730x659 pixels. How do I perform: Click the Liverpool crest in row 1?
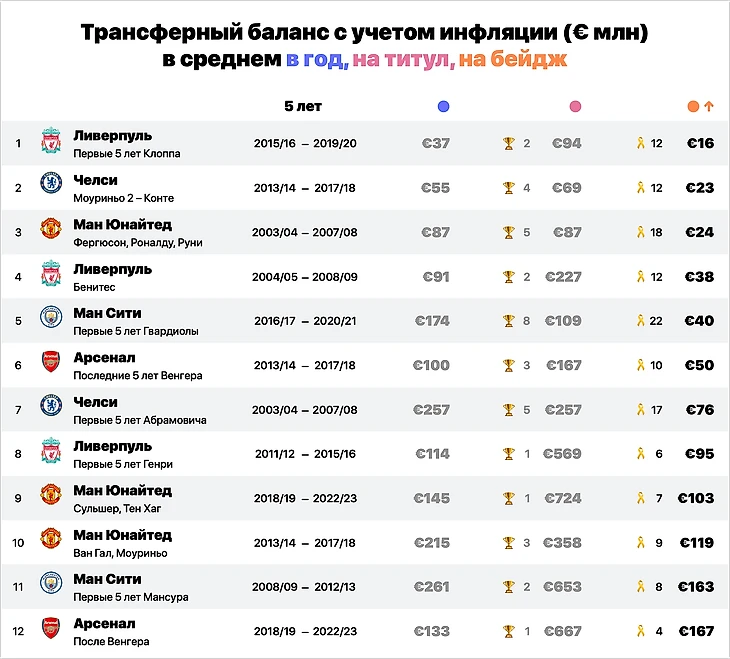50,143
